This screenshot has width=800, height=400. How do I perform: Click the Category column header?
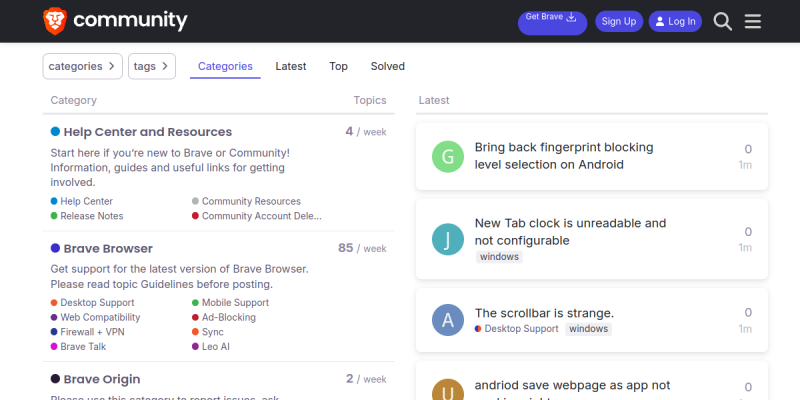point(73,101)
